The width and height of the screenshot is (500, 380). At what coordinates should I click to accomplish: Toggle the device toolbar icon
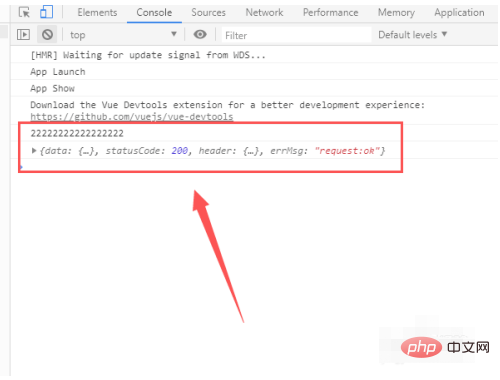pos(46,12)
